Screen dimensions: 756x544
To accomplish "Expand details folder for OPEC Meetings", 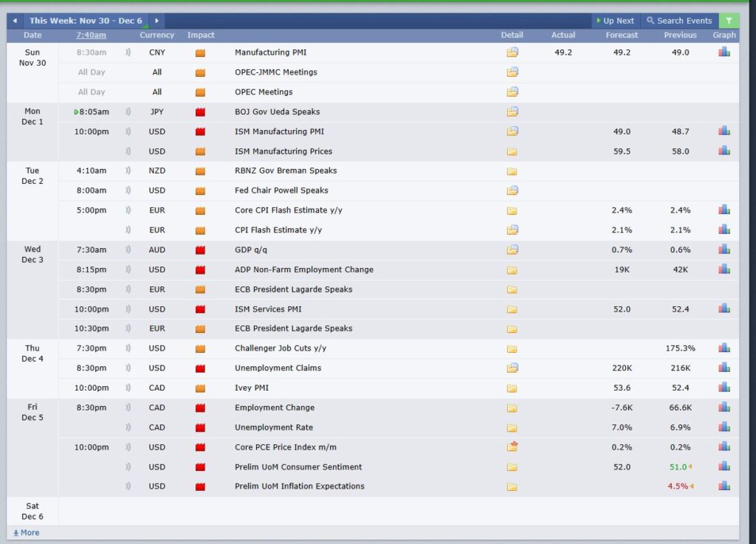I will (512, 92).
